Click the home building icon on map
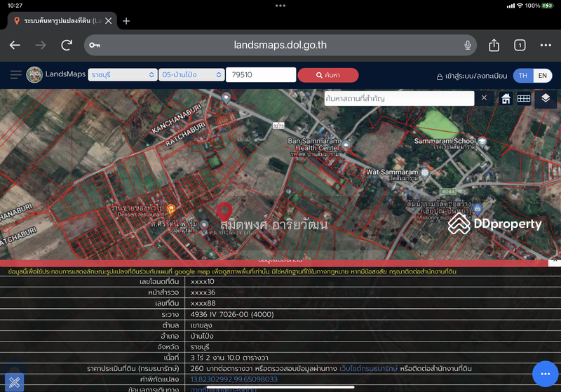Screen dimensions: 561x392 pos(506,98)
